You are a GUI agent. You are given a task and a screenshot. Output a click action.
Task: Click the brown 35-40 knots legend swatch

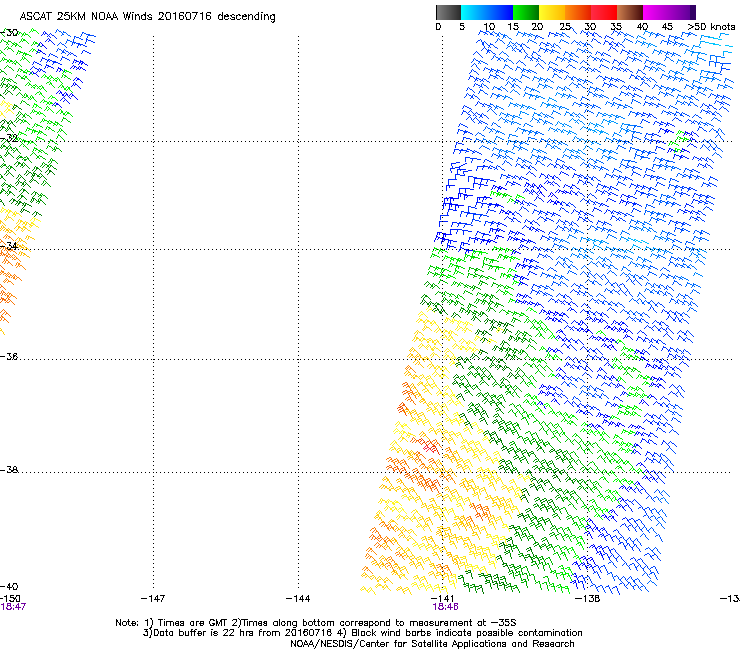coord(630,12)
